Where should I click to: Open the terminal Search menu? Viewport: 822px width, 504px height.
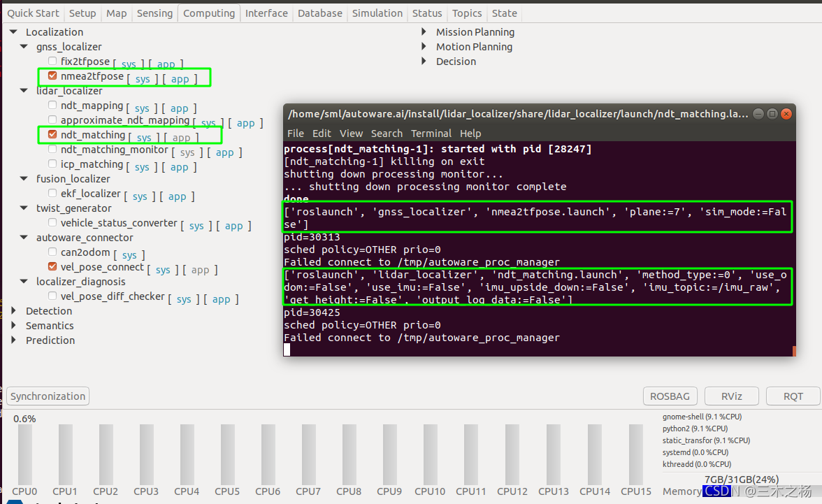(387, 134)
